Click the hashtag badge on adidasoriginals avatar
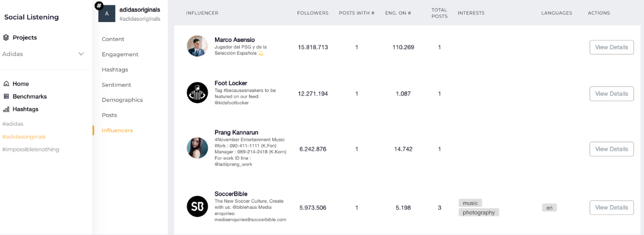This screenshot has height=235, width=644. [x=99, y=6]
